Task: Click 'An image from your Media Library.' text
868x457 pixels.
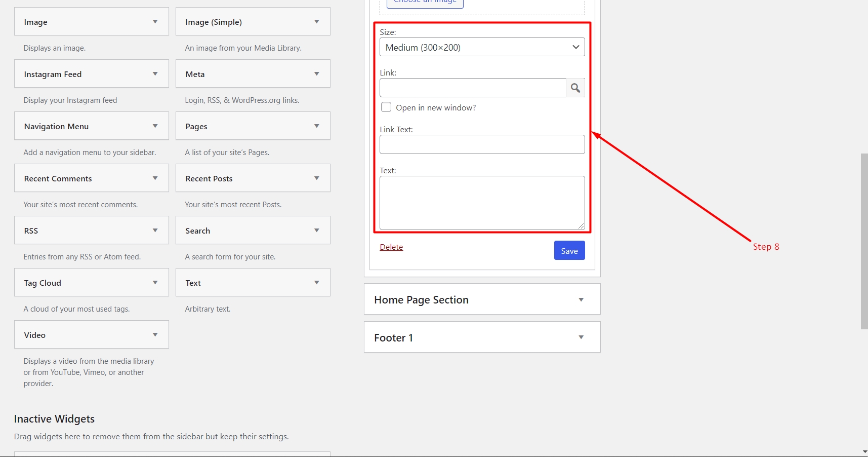Action: [243, 48]
